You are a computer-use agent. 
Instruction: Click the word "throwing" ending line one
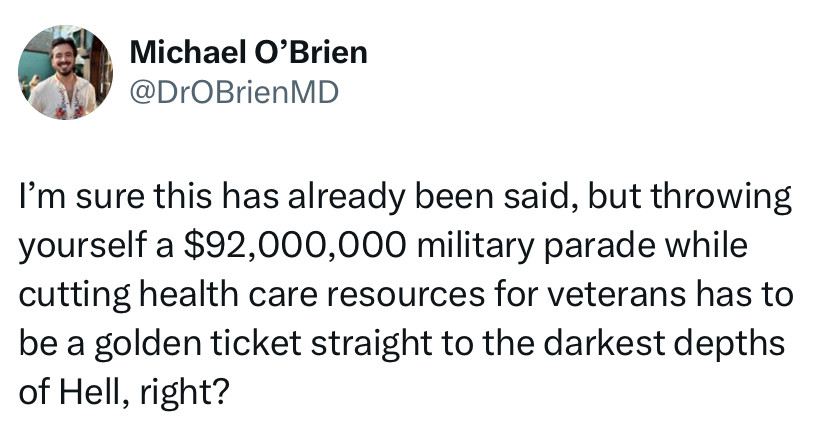tap(721, 198)
